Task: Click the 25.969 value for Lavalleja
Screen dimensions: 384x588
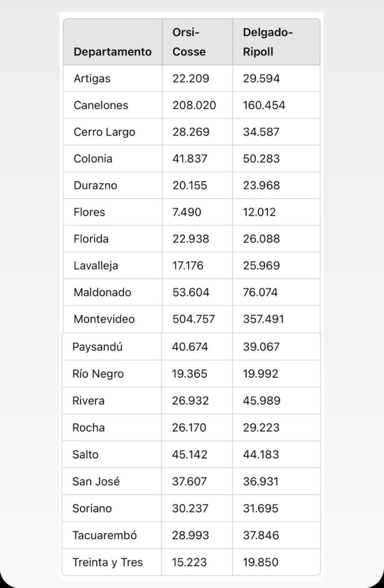Action: [262, 265]
